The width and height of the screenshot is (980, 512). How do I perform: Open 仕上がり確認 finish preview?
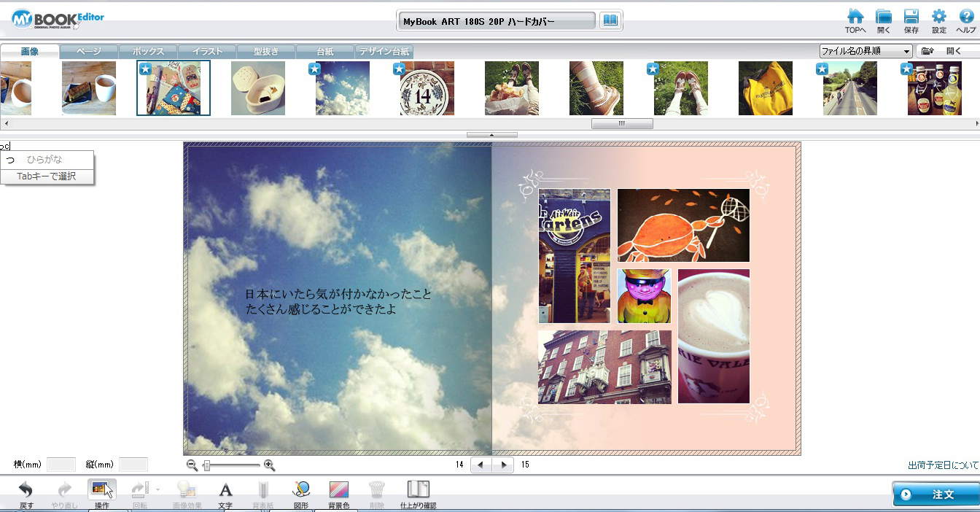(418, 491)
